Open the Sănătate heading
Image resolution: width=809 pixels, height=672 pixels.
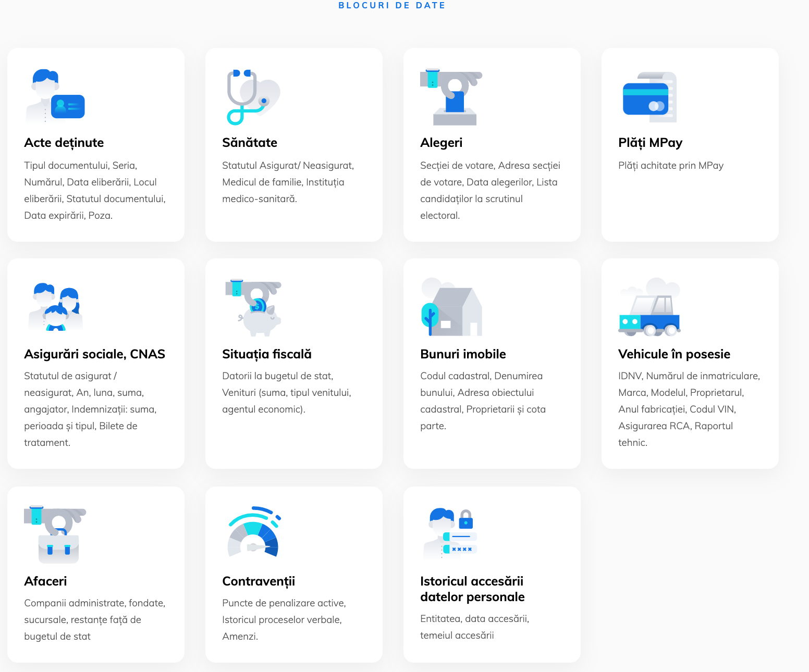(250, 143)
